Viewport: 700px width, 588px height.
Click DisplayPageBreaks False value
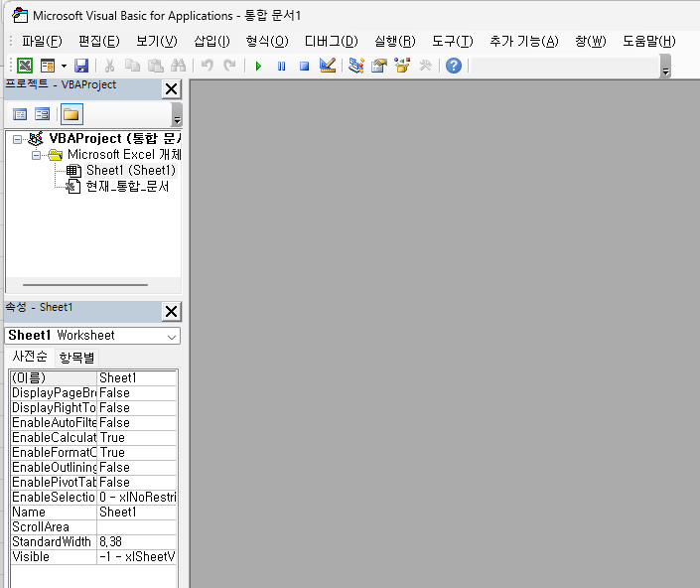tap(137, 393)
